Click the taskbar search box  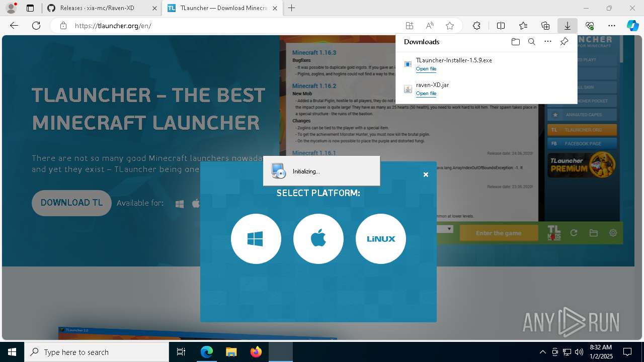(x=97, y=352)
